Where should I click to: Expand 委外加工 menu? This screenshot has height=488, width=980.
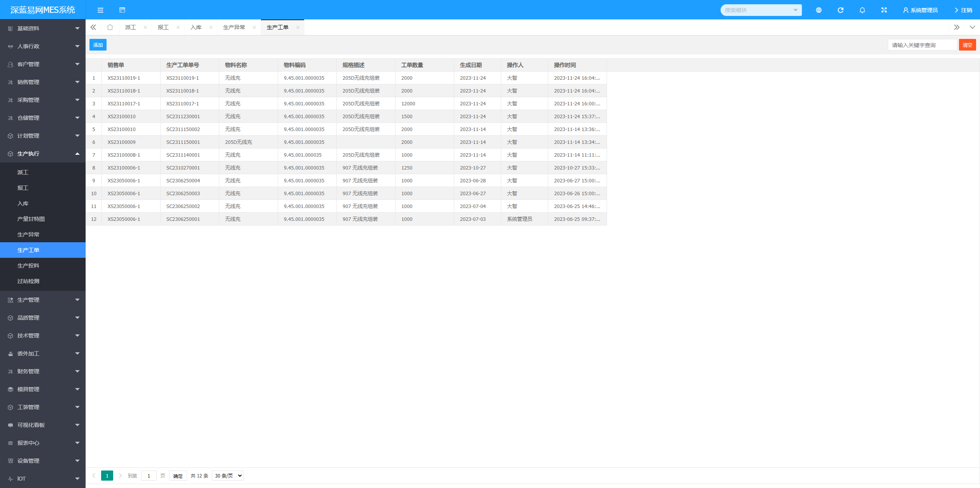[43, 353]
